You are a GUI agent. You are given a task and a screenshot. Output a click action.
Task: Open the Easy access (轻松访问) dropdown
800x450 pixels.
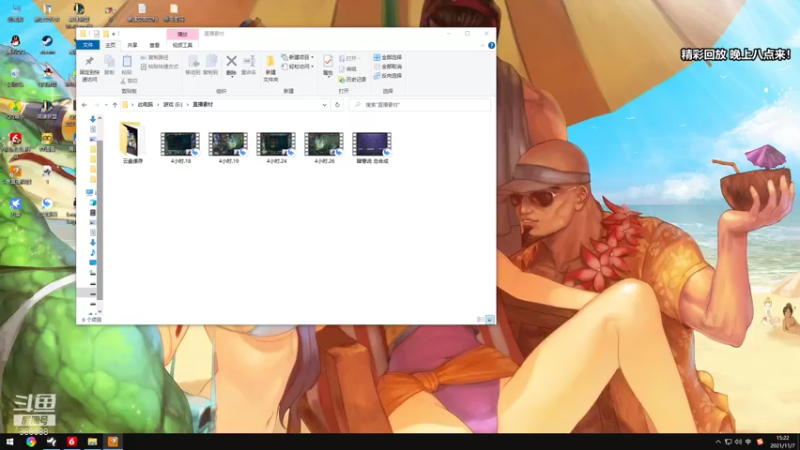pos(298,66)
